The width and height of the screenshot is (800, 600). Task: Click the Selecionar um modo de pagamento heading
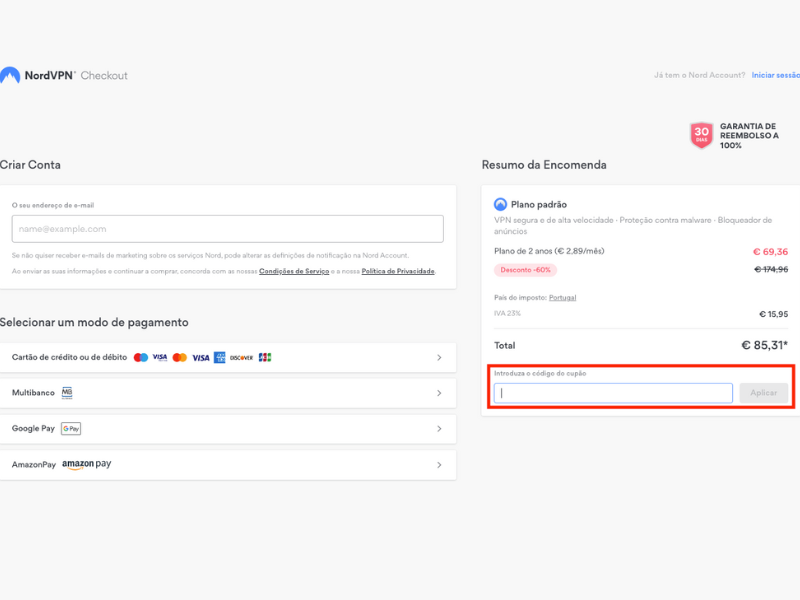click(x=94, y=322)
